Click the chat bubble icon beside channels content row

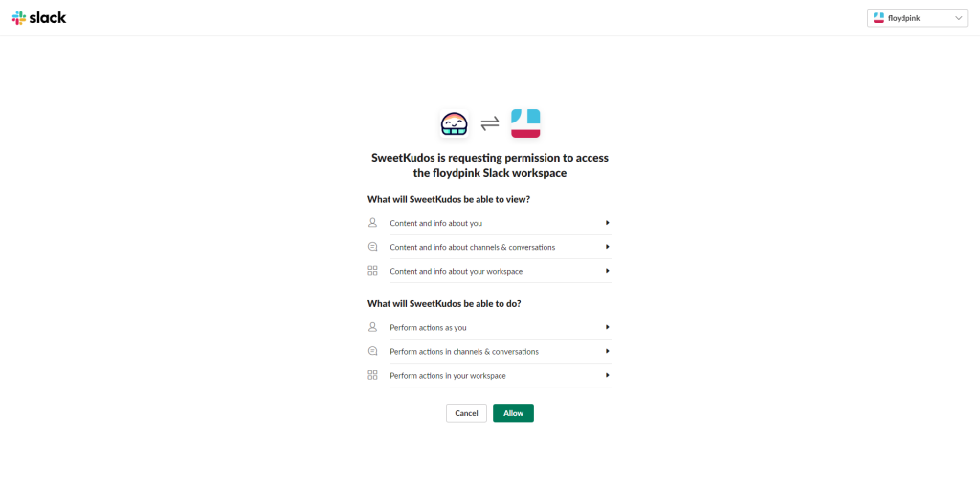coord(373,247)
